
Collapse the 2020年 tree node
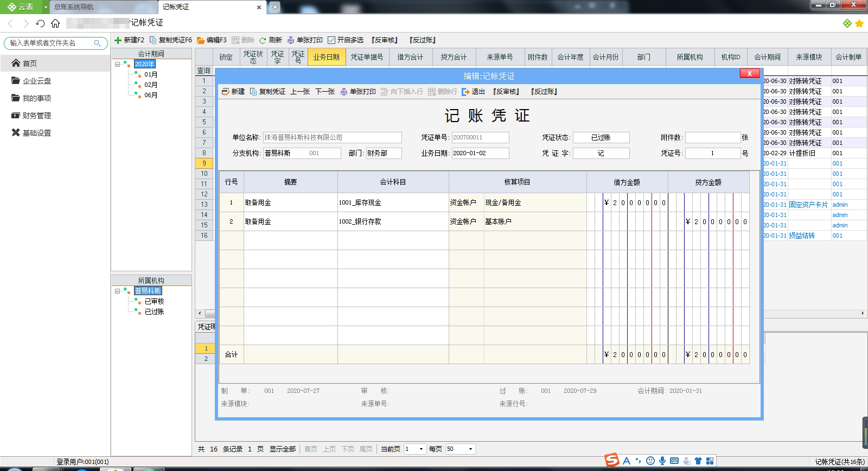(117, 64)
